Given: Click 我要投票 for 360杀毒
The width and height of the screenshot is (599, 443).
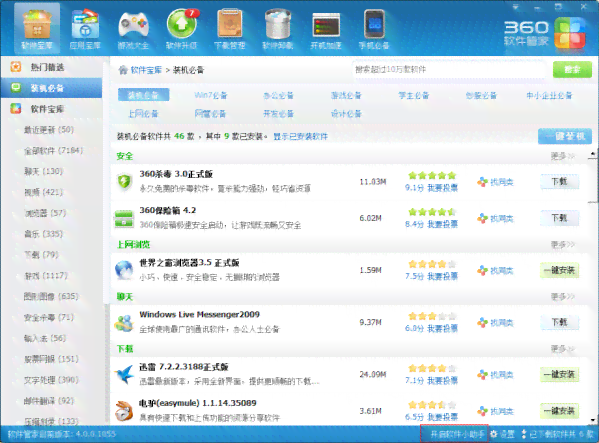Looking at the screenshot, I should point(442,188).
